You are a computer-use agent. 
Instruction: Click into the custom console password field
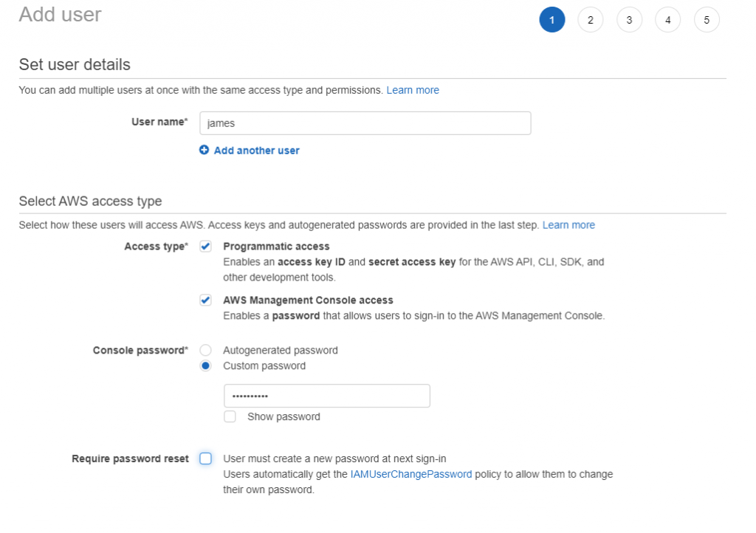327,396
